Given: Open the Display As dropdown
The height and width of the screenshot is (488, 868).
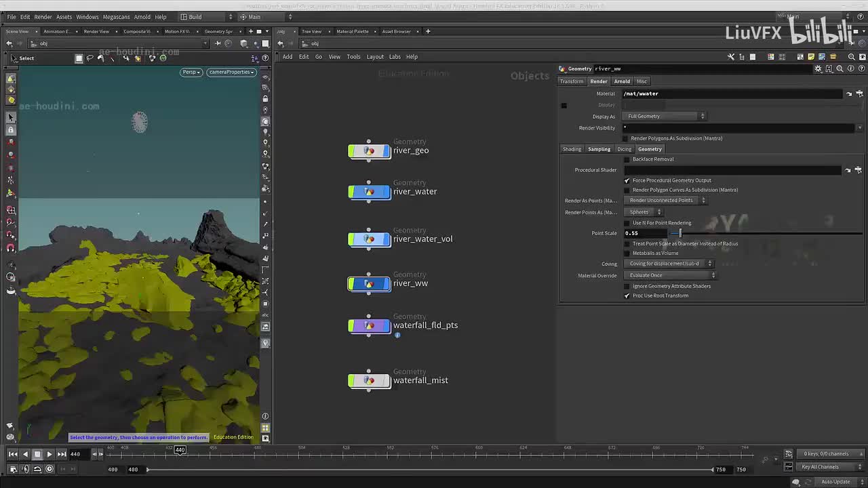Looking at the screenshot, I should (665, 117).
